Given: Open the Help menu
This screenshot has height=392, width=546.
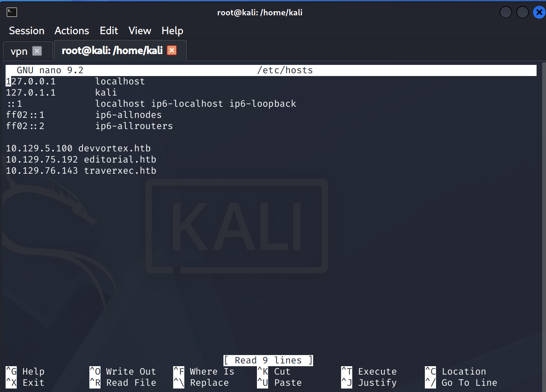Looking at the screenshot, I should point(172,31).
